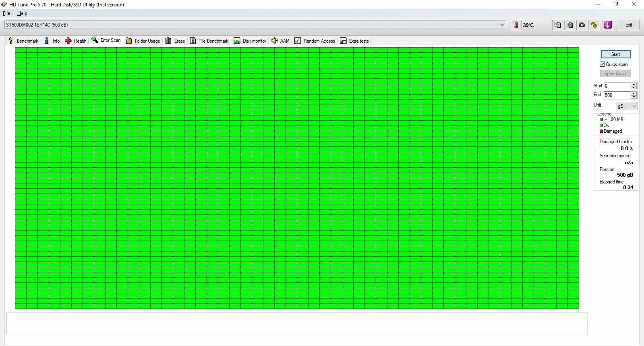Open the Help menu
644x346 pixels.
22,13
